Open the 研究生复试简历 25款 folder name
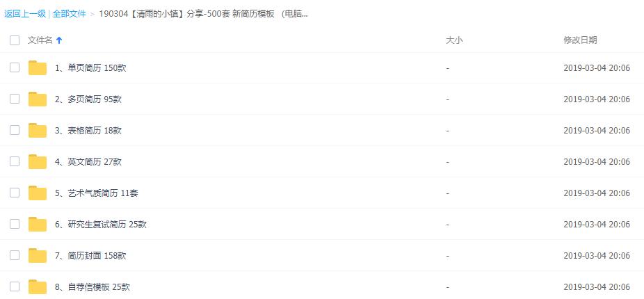 coord(101,224)
